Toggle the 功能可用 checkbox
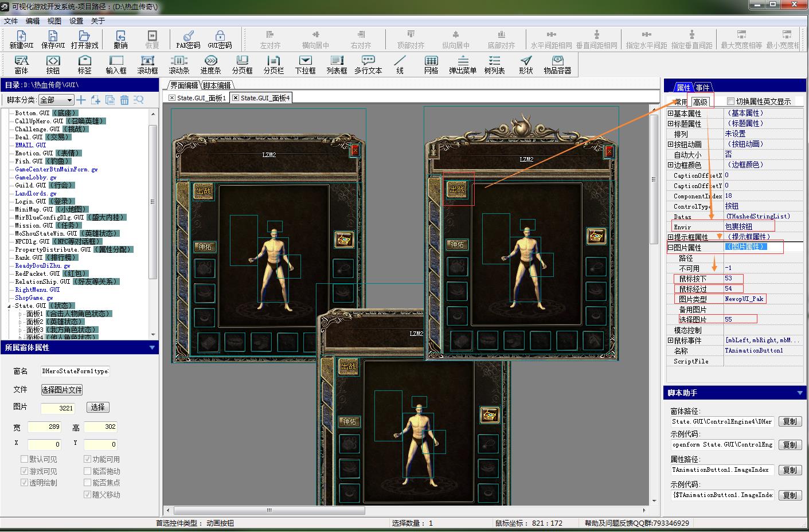Image resolution: width=809 pixels, height=532 pixels. click(87, 459)
